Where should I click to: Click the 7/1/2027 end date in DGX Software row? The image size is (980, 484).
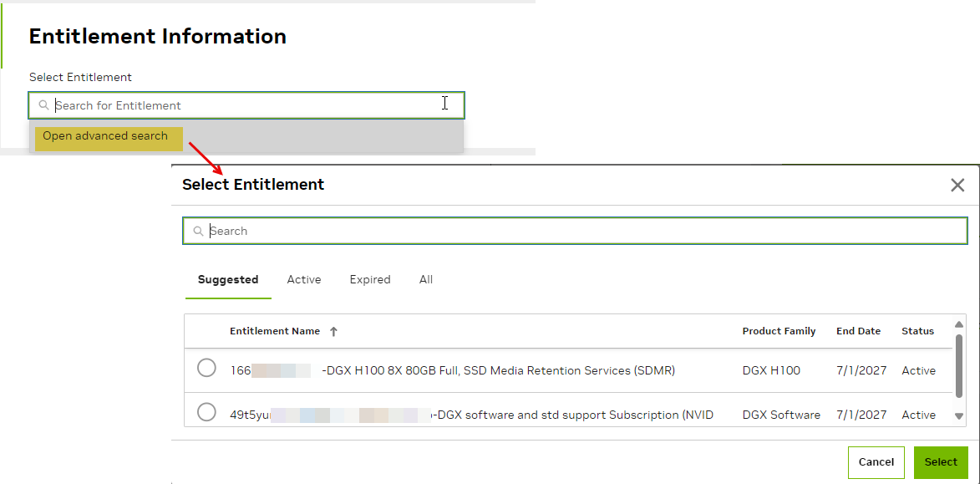click(861, 415)
